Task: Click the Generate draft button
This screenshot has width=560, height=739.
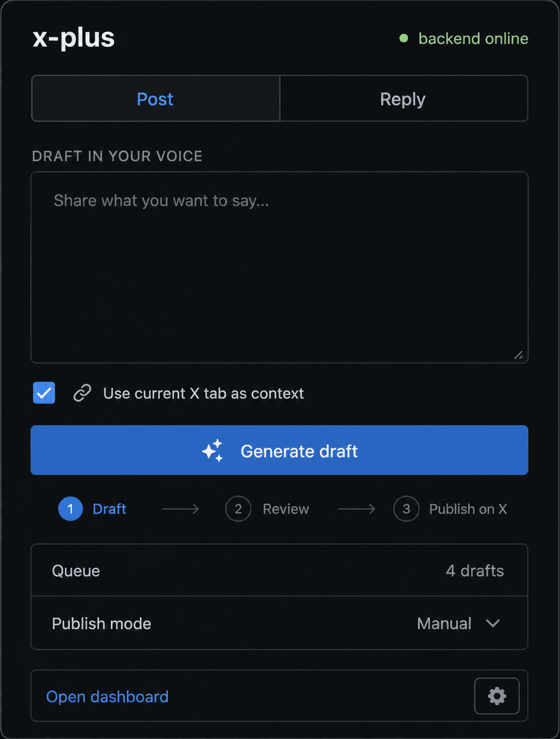Action: click(x=279, y=450)
